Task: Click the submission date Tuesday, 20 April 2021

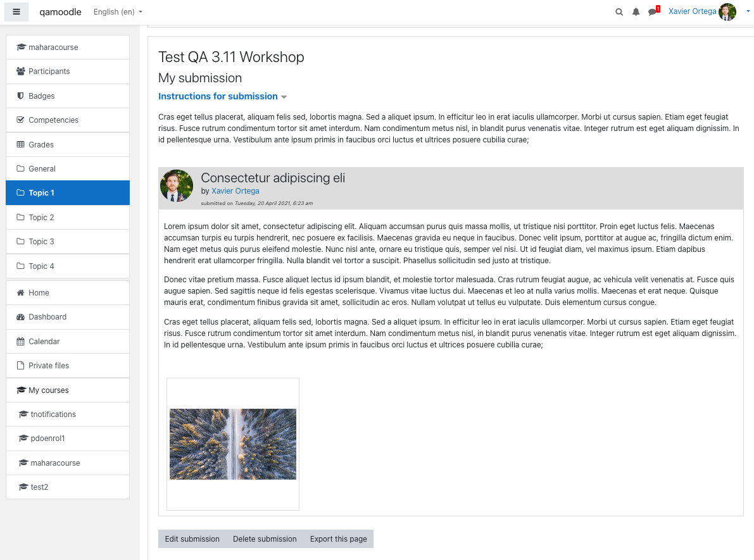Action: [273, 203]
